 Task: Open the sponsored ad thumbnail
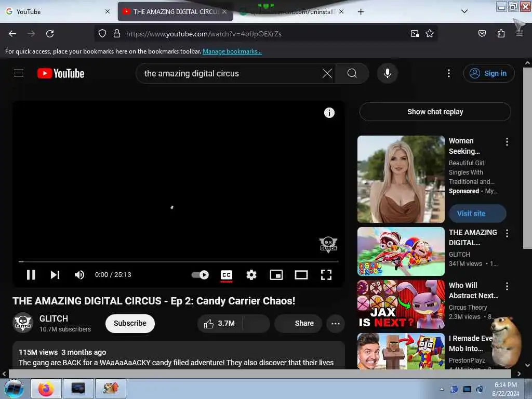point(401,179)
